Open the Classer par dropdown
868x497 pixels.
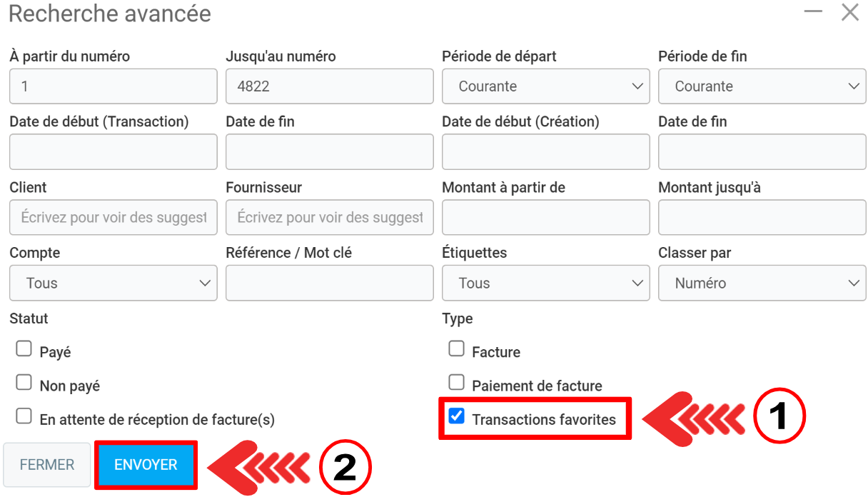pos(762,283)
